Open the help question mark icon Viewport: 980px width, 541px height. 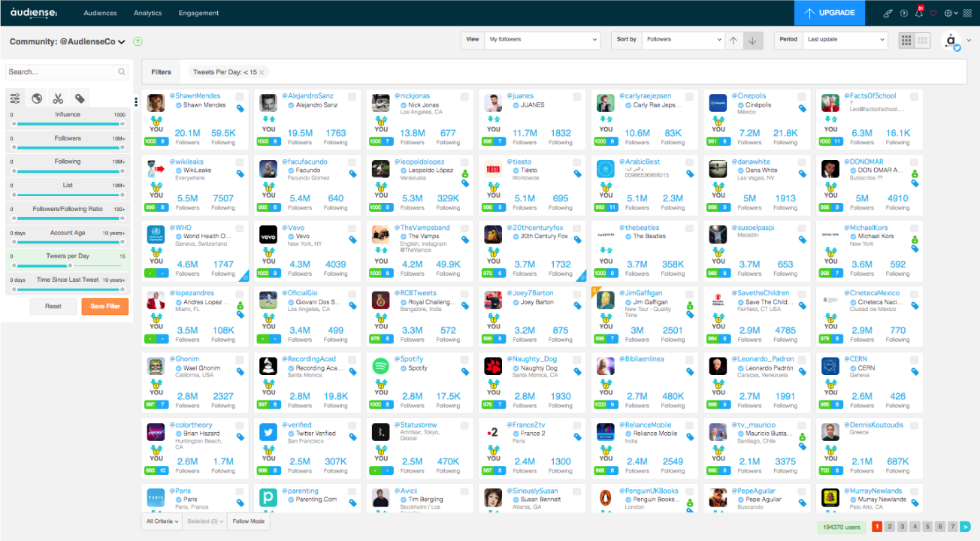click(904, 13)
